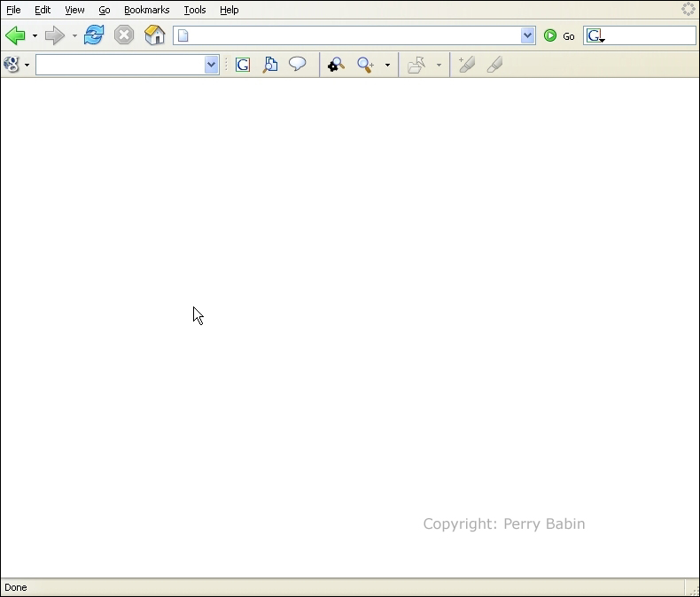The image size is (700, 597).
Task: Click the Google Search G icon in the toolbar
Action: (243, 65)
